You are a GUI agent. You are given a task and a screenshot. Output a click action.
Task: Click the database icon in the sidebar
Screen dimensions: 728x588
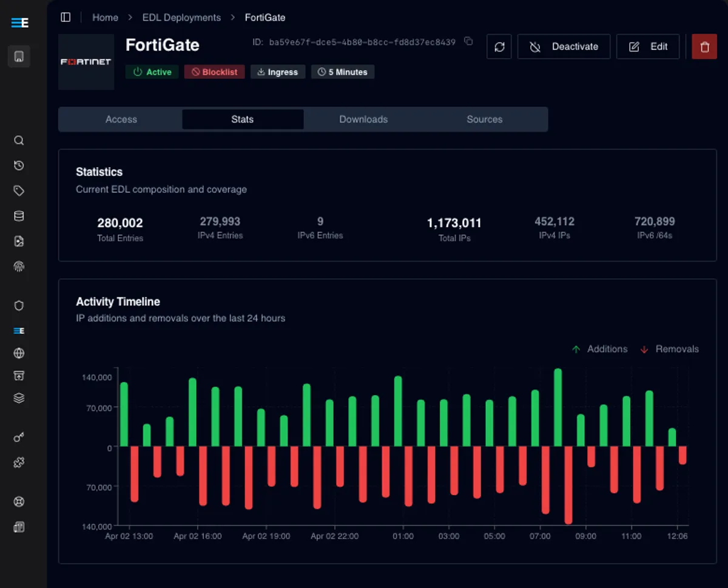click(x=19, y=215)
